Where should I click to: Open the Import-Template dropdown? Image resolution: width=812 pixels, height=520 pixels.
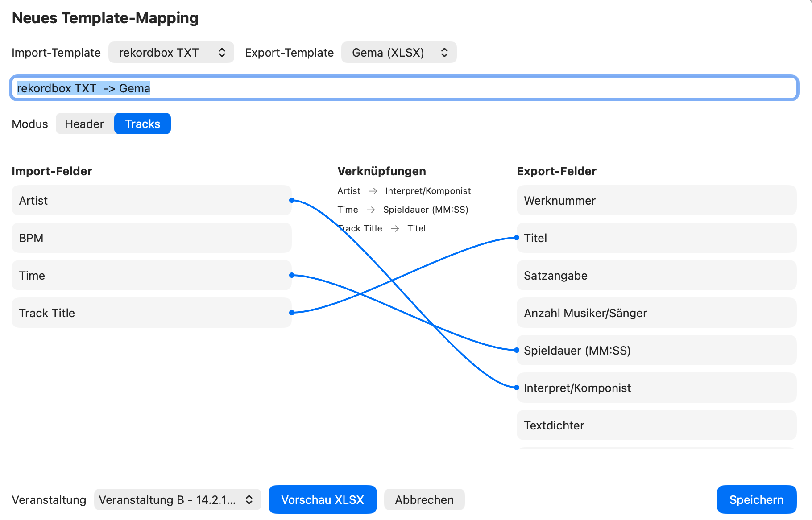171,52
